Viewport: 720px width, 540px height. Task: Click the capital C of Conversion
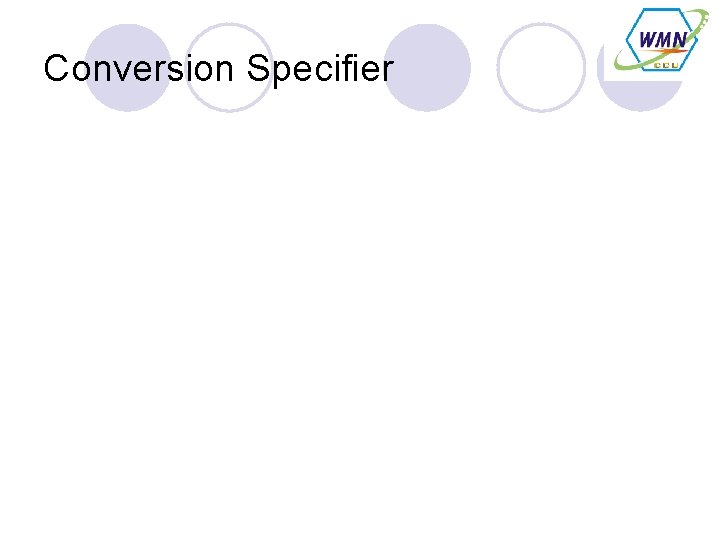point(57,69)
